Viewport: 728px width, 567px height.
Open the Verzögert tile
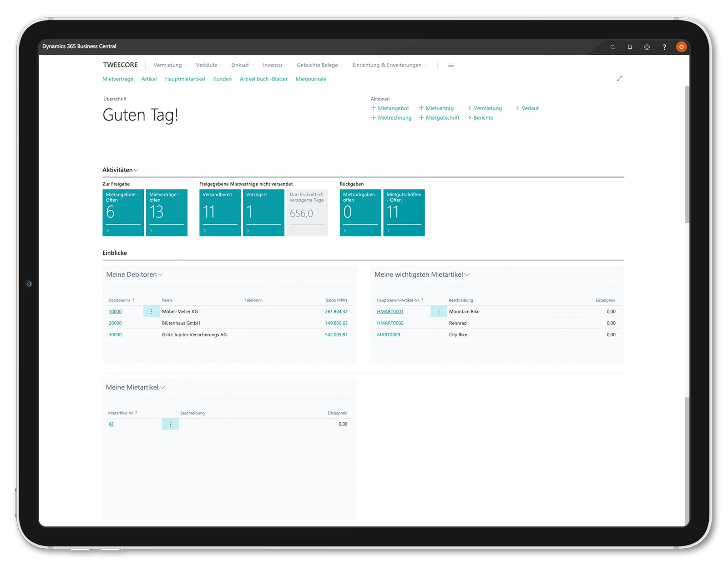coord(263,213)
